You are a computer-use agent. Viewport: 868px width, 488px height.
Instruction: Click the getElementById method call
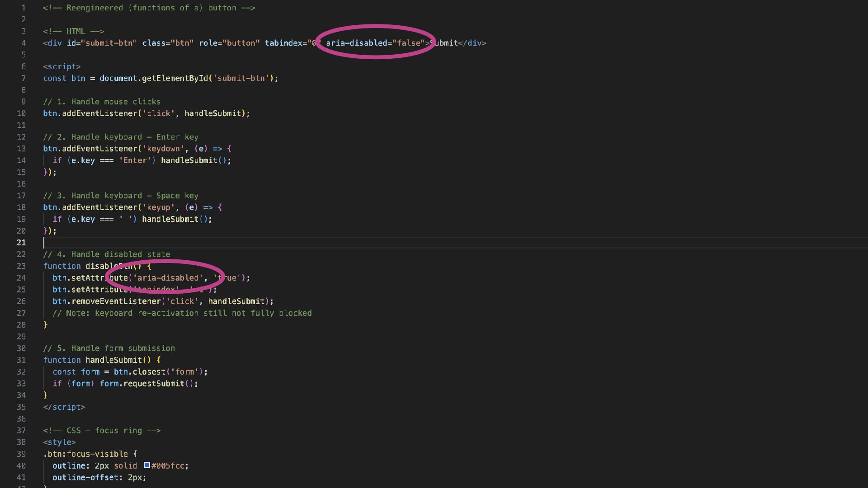tap(175, 78)
